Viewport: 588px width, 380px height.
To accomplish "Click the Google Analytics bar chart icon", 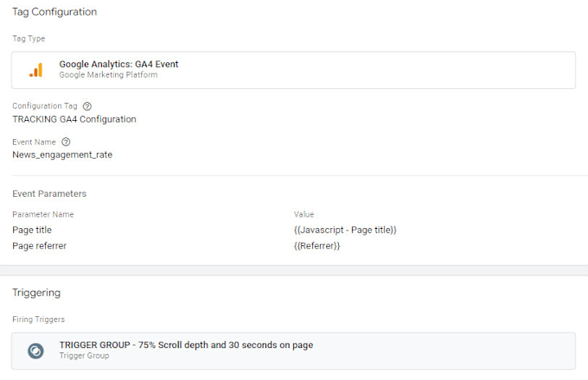I will pyautogui.click(x=36, y=70).
